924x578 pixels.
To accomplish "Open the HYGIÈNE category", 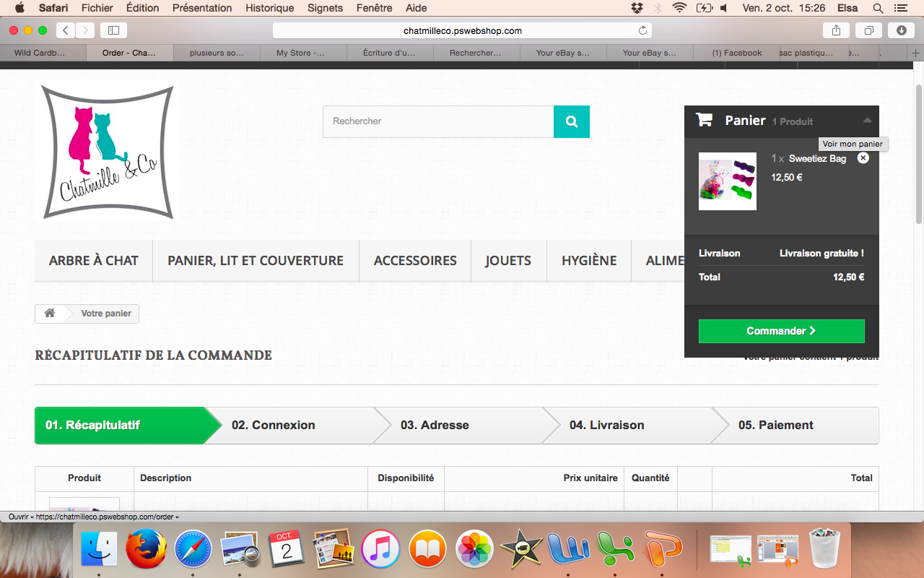I will point(589,261).
